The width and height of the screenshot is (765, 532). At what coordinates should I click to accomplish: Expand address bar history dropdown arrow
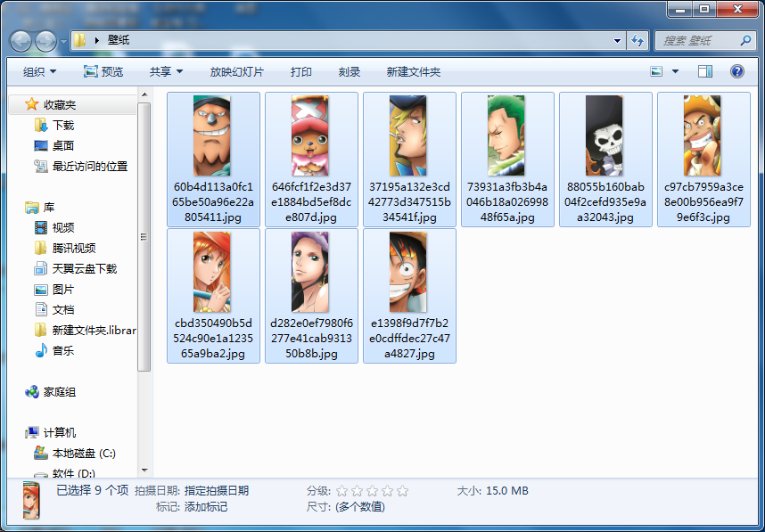[x=617, y=40]
